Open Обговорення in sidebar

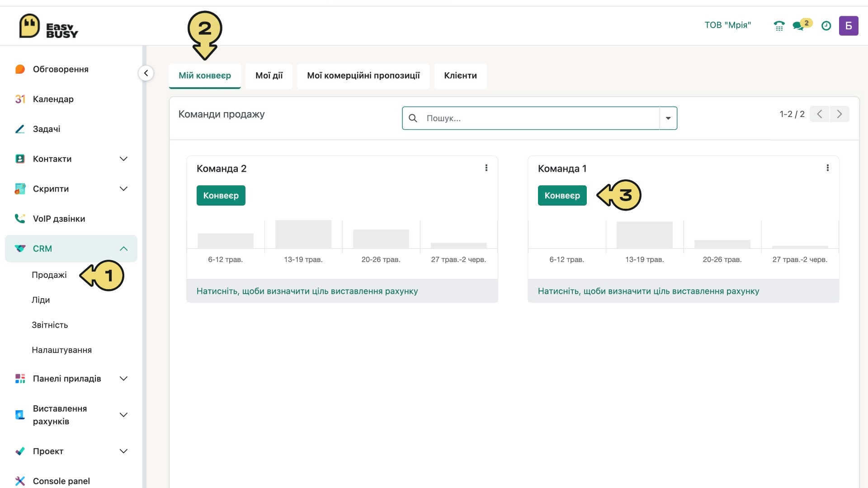(61, 69)
